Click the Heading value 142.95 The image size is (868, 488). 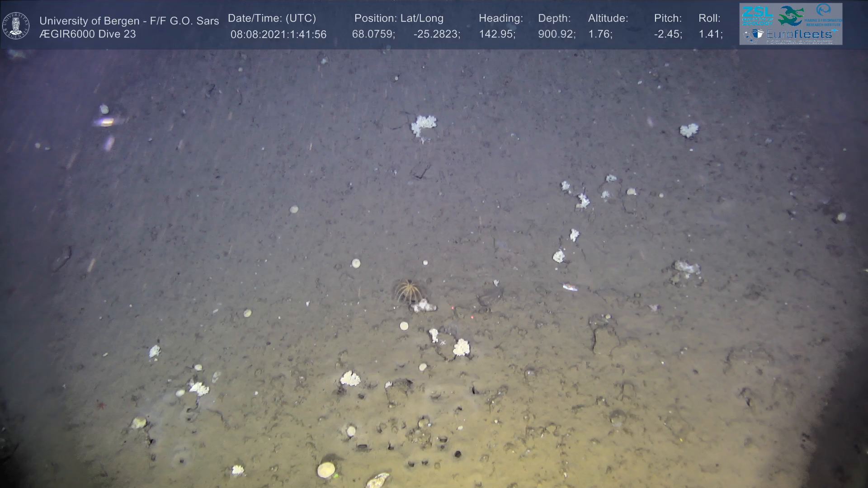click(x=496, y=34)
